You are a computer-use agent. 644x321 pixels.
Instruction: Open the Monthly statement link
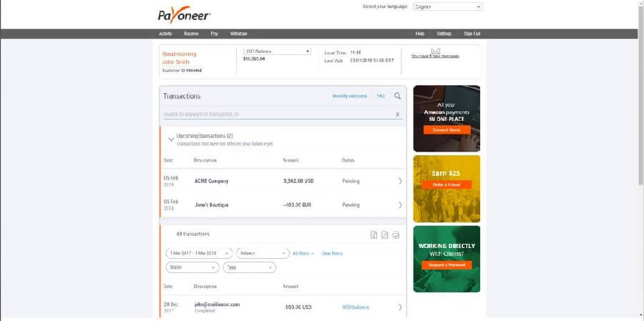(x=349, y=96)
